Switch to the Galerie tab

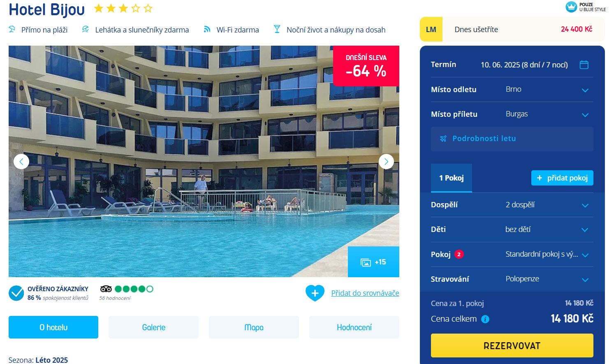[154, 327]
